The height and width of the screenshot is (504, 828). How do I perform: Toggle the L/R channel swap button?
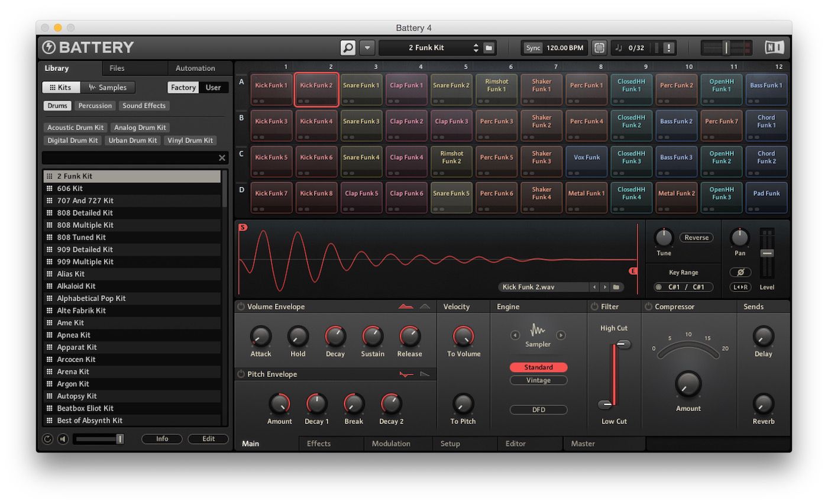[x=740, y=287]
